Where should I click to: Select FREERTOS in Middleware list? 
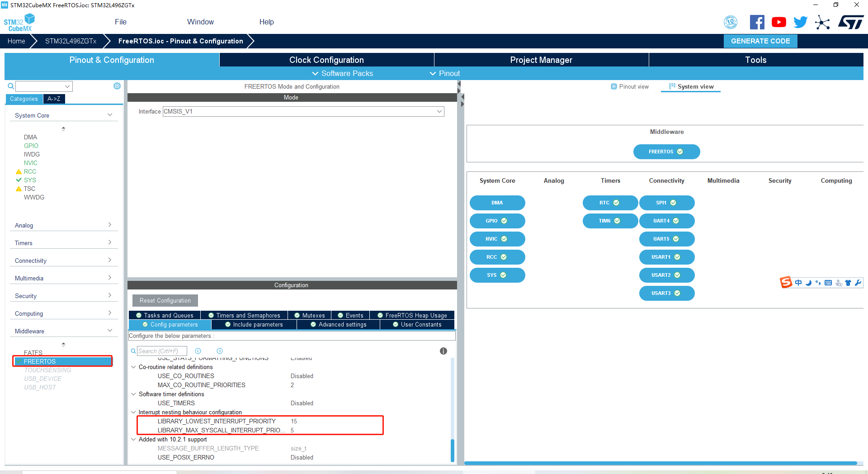tap(62, 361)
